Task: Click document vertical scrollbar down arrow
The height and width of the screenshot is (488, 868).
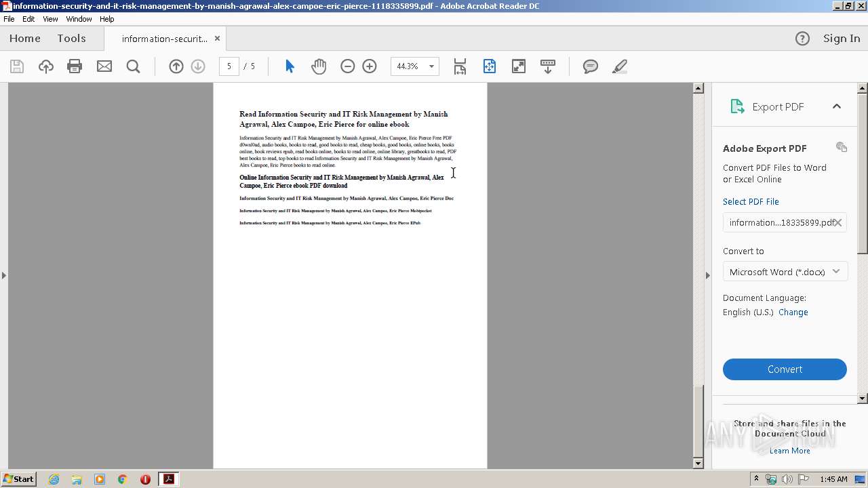Action: click(698, 464)
